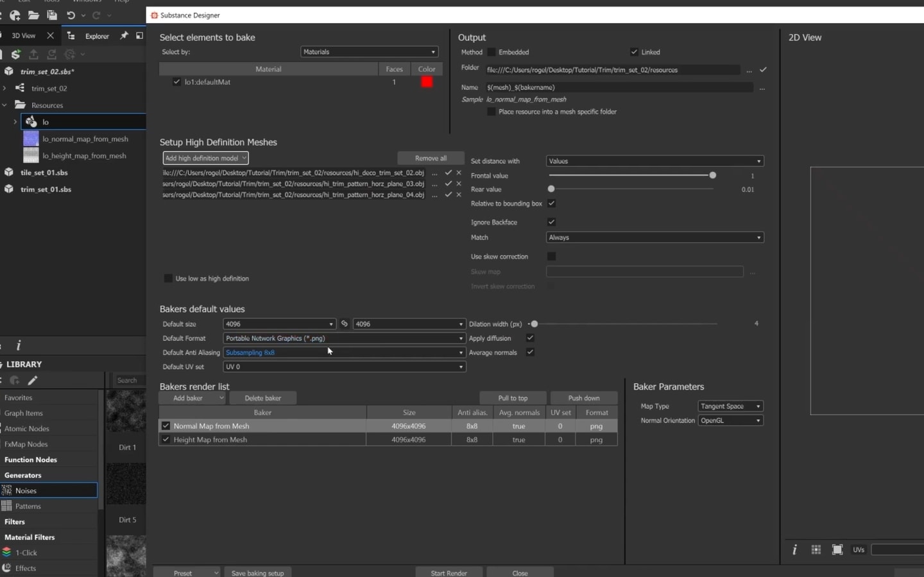924x577 pixels.
Task: Remove the horz_plane_03.obj mesh with X
Action: point(459,184)
